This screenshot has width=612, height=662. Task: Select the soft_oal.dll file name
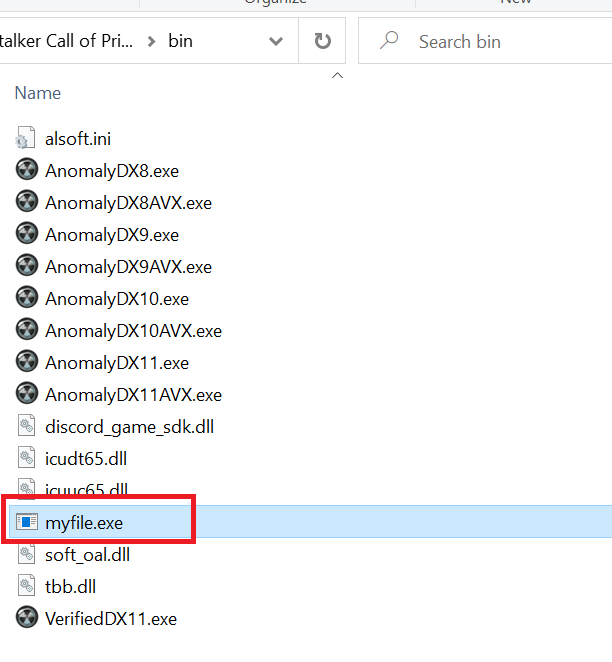(x=87, y=555)
